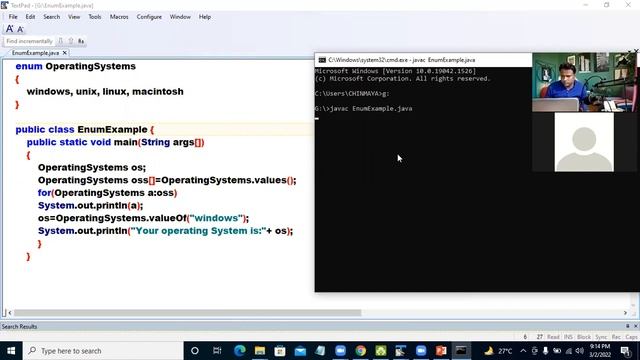The image size is (640, 360).
Task: Click the "Your operating System is:" string
Action: (x=198, y=231)
